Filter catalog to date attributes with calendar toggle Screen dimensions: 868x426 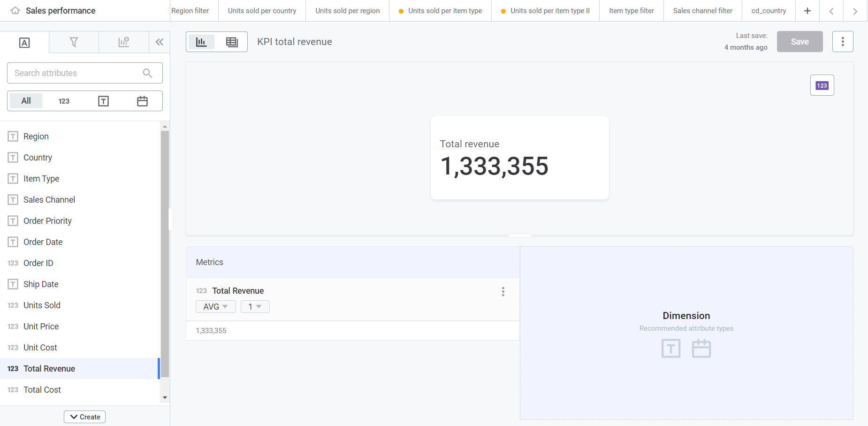point(142,100)
